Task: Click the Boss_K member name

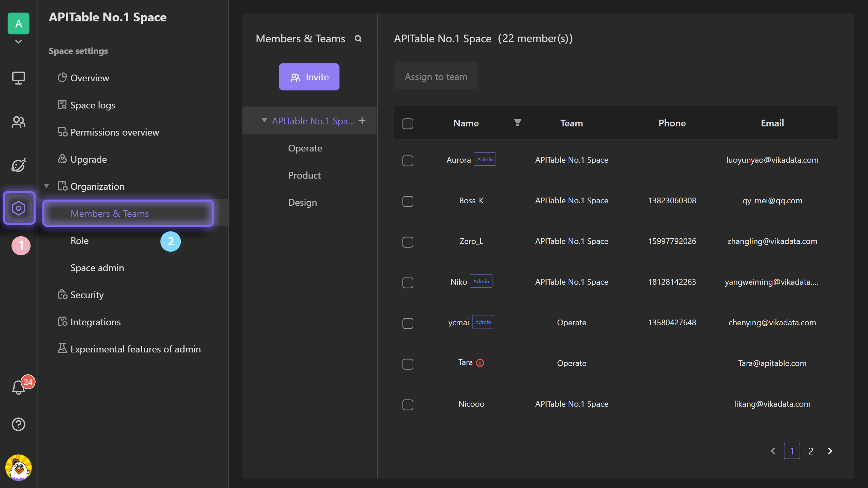Action: point(471,200)
